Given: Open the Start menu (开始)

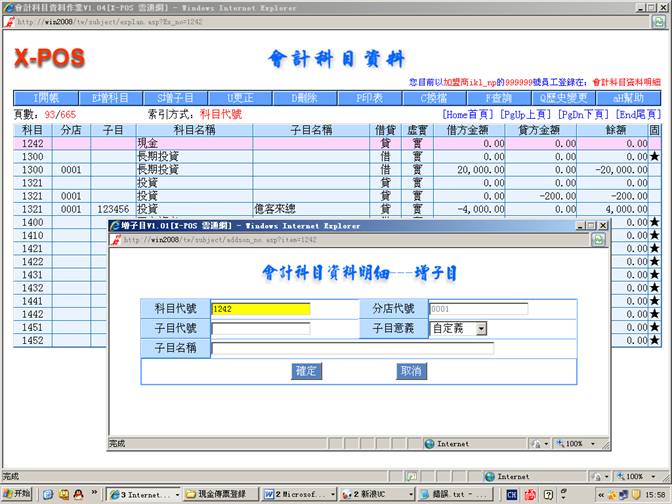Looking at the screenshot, I should click(x=17, y=494).
